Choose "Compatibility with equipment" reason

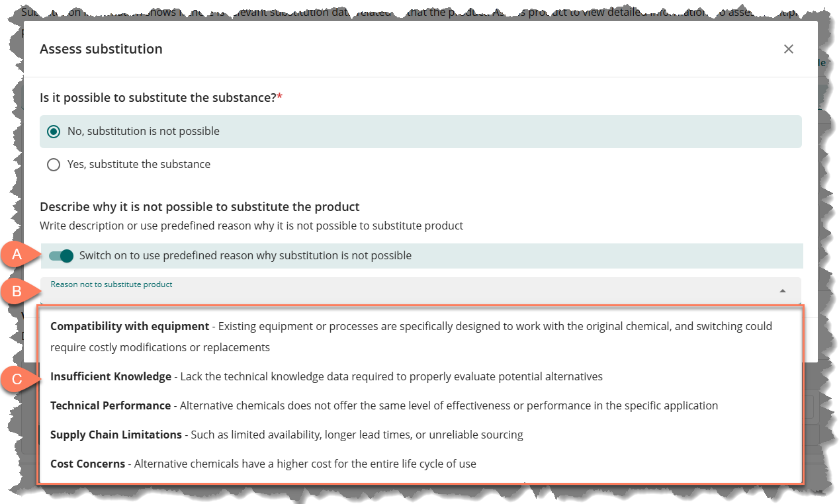130,326
